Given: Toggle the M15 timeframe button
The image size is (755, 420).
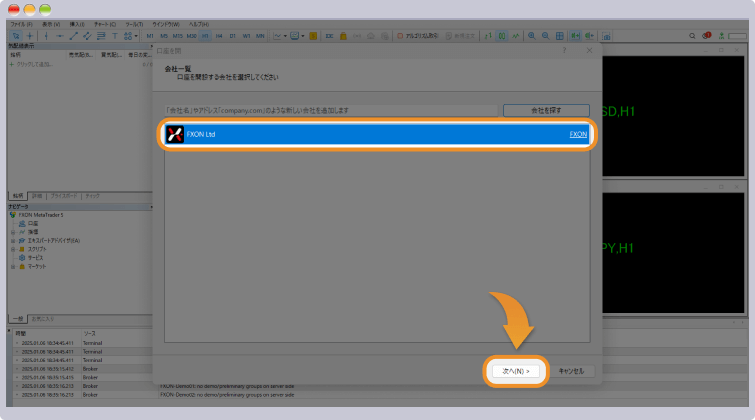Looking at the screenshot, I should tap(178, 36).
